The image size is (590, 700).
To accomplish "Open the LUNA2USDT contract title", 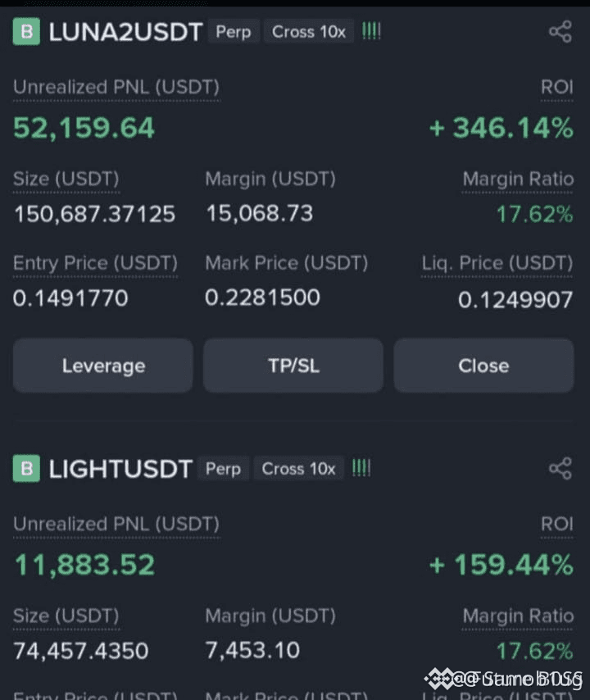I will click(x=125, y=32).
